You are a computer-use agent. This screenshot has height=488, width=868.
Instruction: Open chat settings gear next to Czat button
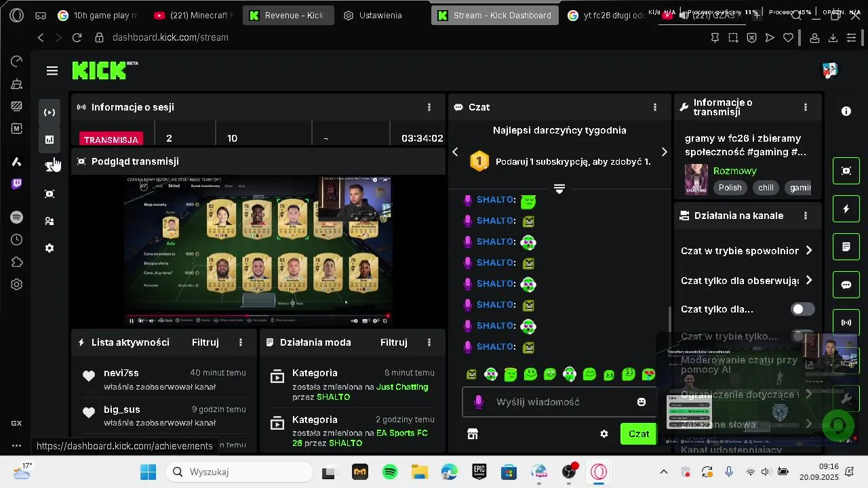click(604, 434)
